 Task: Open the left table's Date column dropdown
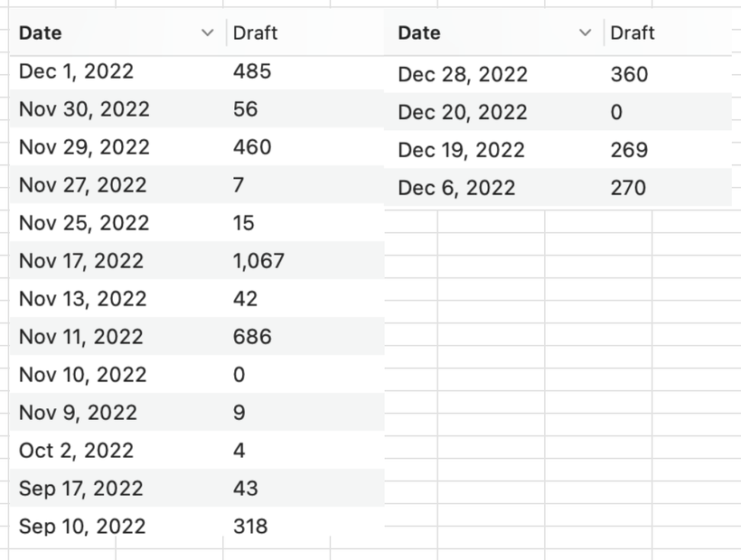tap(207, 33)
